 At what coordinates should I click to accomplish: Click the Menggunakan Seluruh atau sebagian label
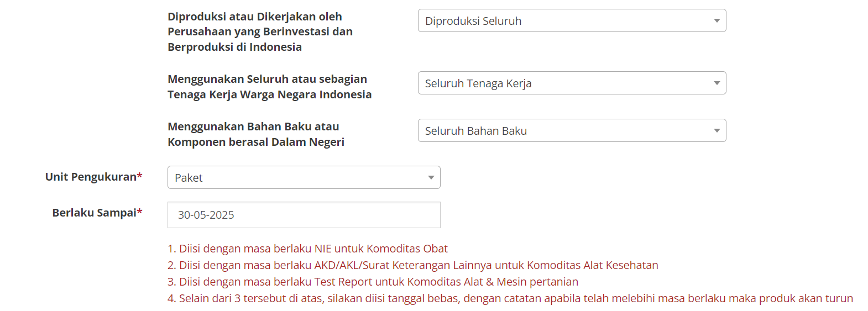click(x=269, y=87)
